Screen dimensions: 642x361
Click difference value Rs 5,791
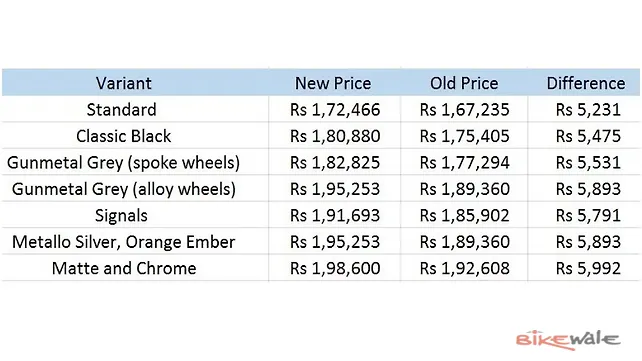tap(588, 216)
